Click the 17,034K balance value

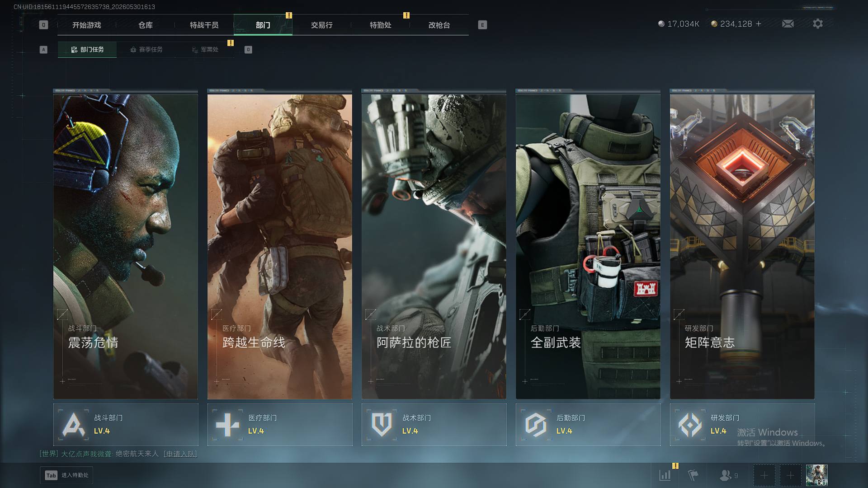(684, 24)
